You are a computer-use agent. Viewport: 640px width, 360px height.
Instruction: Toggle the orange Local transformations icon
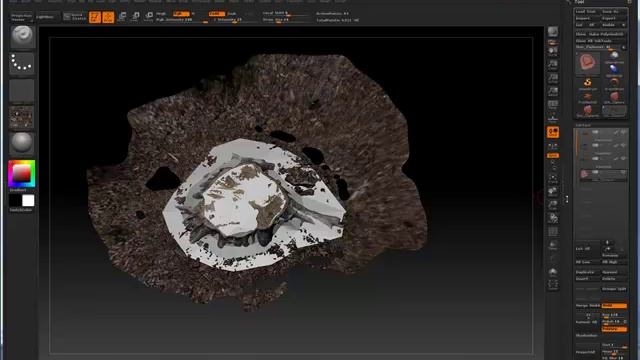tap(553, 132)
